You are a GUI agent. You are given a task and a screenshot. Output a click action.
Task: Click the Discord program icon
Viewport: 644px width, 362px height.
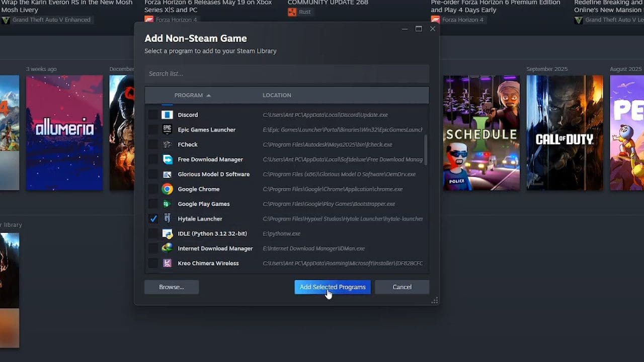click(x=167, y=115)
